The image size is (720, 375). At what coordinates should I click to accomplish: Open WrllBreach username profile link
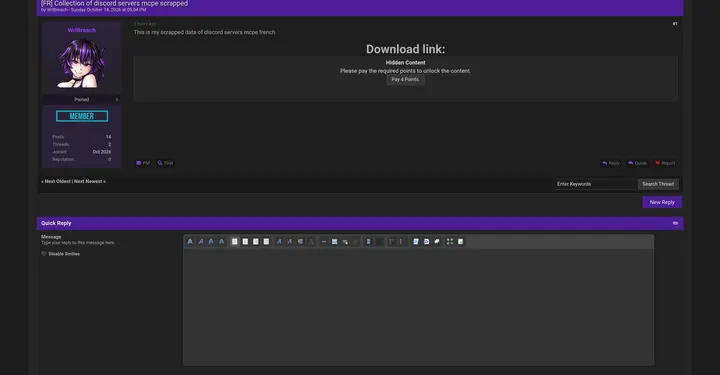82,30
